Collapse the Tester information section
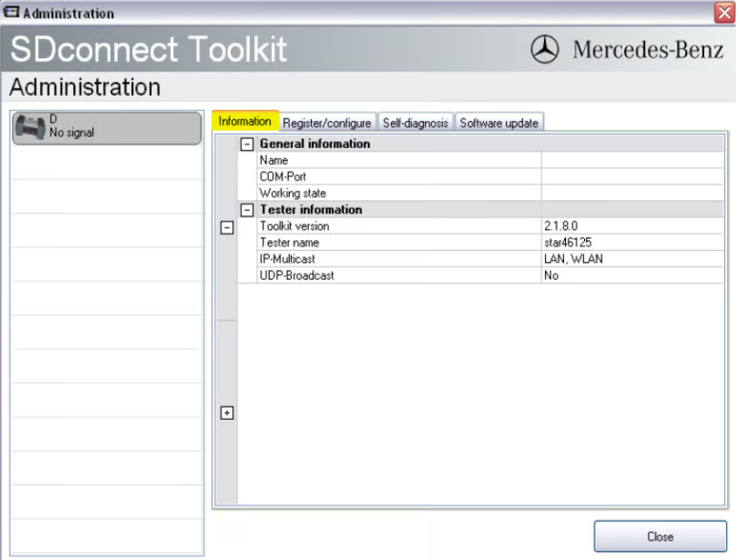The image size is (740, 560). pos(247,210)
